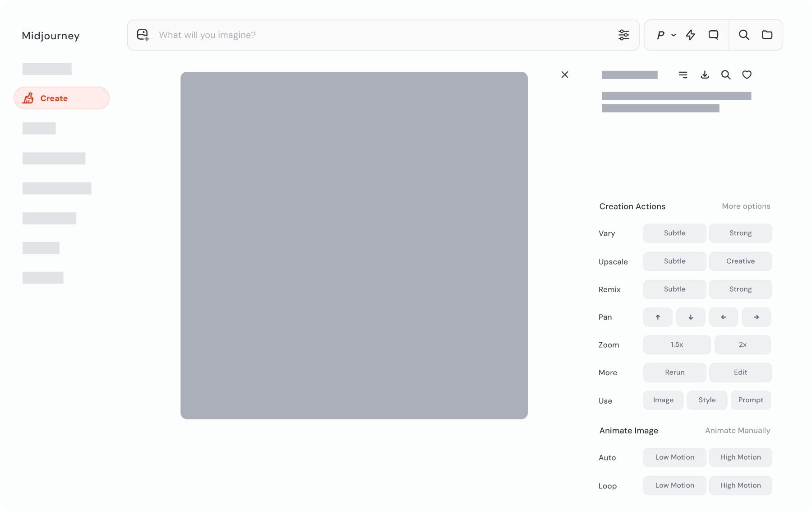812x512 pixels.
Task: Click the search icon in top toolbar
Action: point(744,35)
